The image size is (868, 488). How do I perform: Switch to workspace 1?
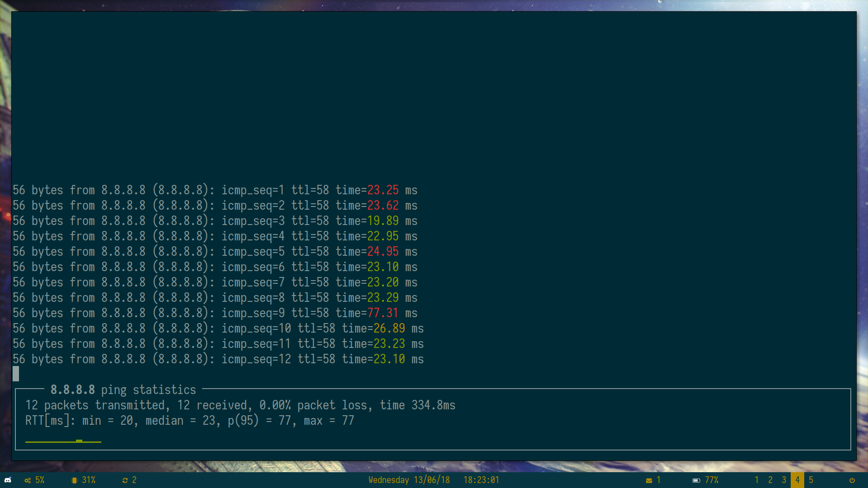click(756, 480)
